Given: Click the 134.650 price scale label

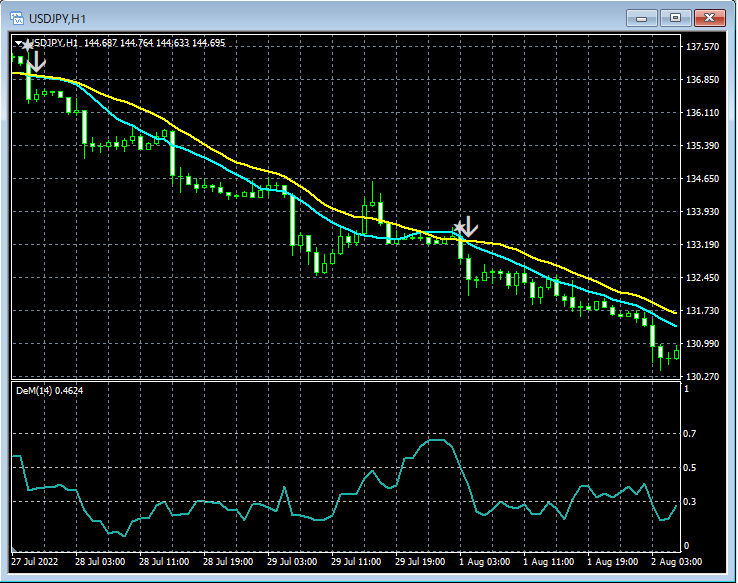Looking at the screenshot, I should point(702,178).
